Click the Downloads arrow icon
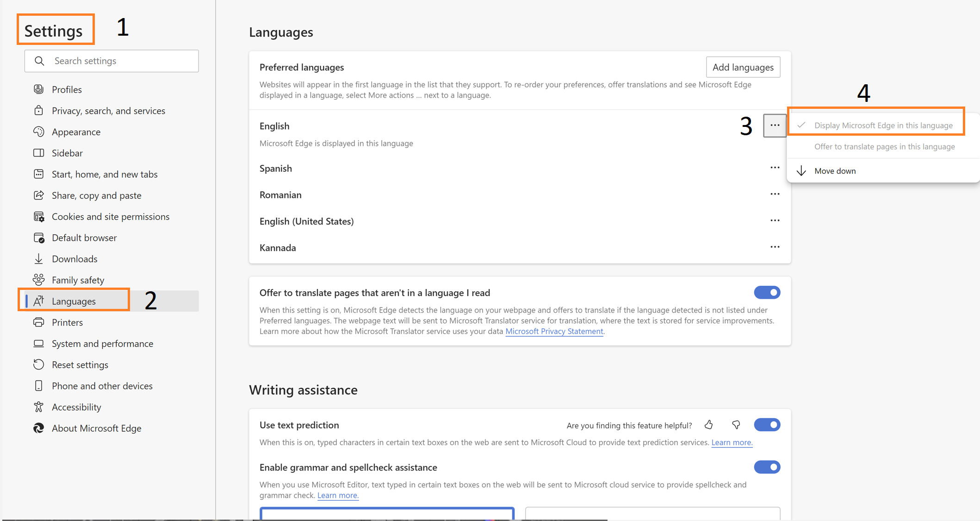This screenshot has width=980, height=521. [x=39, y=259]
